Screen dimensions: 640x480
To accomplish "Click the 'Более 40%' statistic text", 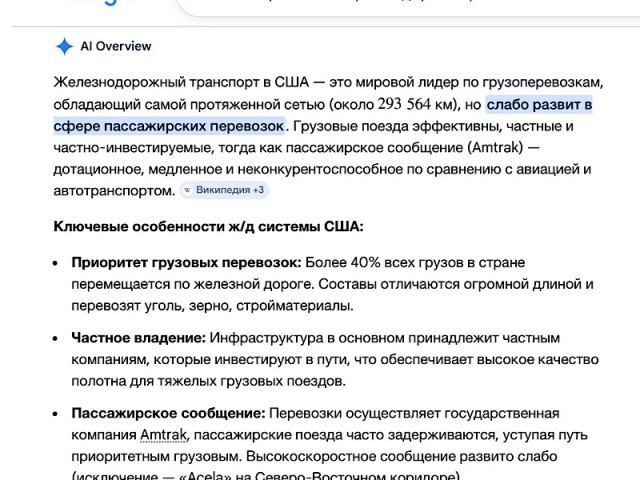I will click(337, 262).
